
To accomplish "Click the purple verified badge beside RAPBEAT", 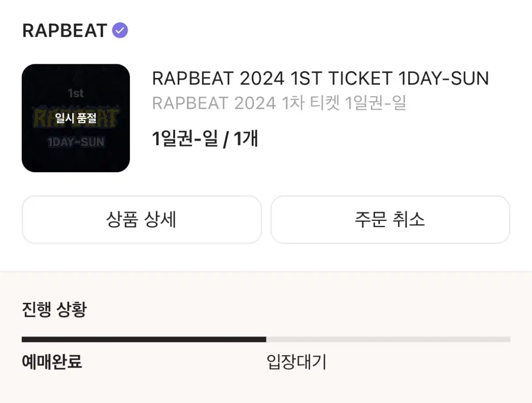I will (120, 31).
